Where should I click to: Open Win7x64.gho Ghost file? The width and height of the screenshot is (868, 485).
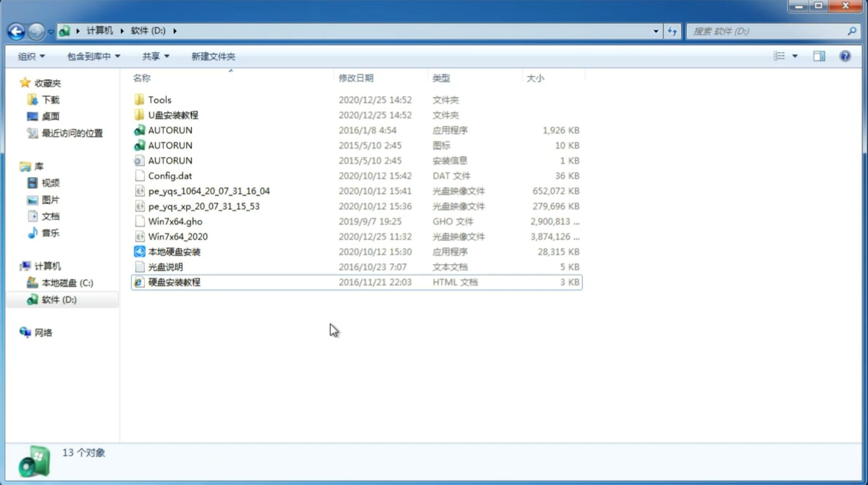pyautogui.click(x=176, y=221)
